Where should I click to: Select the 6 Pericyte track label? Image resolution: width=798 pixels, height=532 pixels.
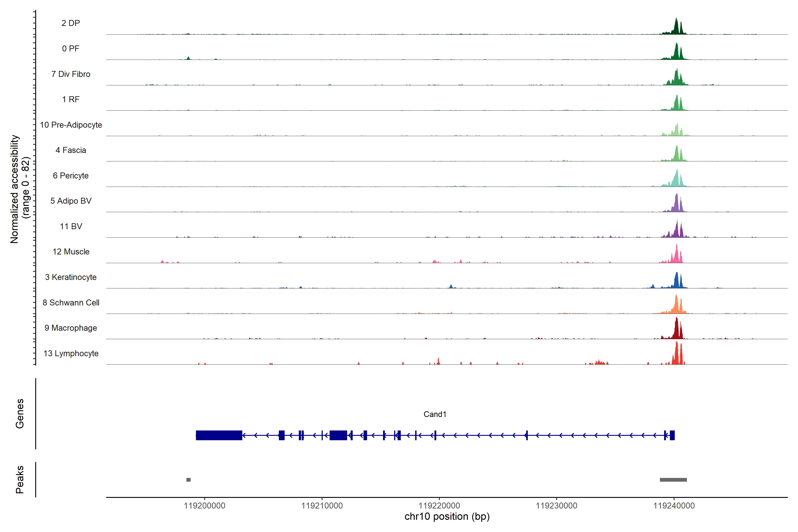(x=70, y=175)
